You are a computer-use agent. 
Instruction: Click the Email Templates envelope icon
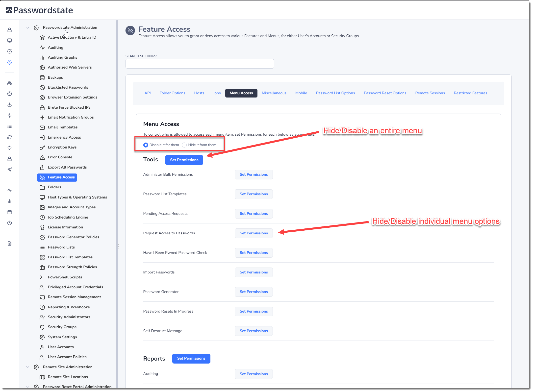pos(42,127)
